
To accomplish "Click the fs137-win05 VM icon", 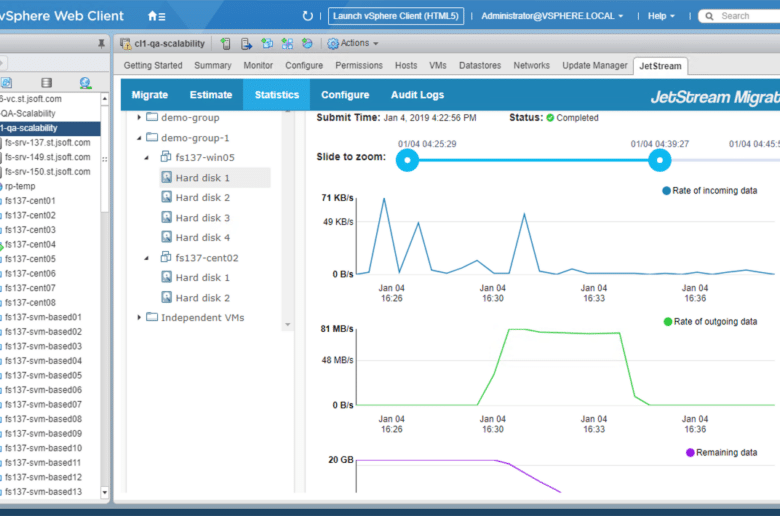I will [x=166, y=157].
